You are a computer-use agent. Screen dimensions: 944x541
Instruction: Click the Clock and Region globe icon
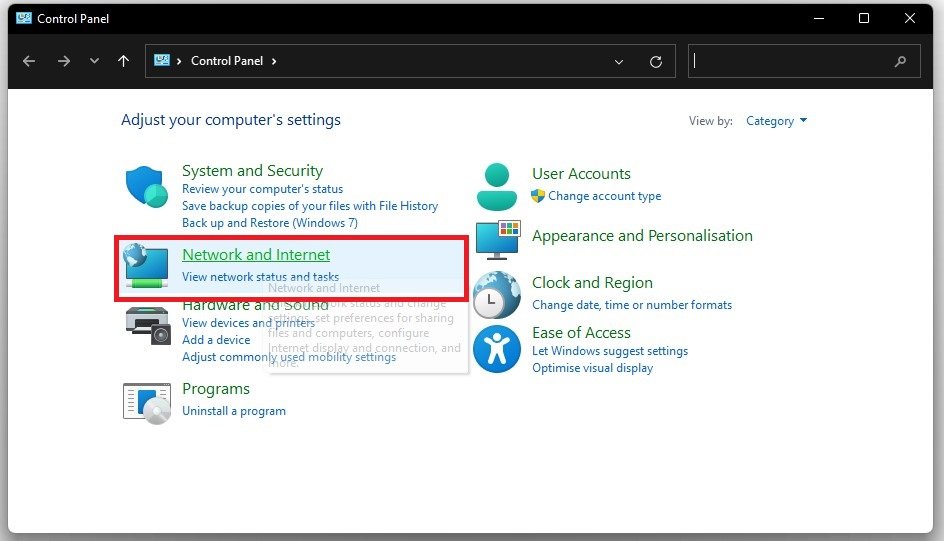(497, 295)
